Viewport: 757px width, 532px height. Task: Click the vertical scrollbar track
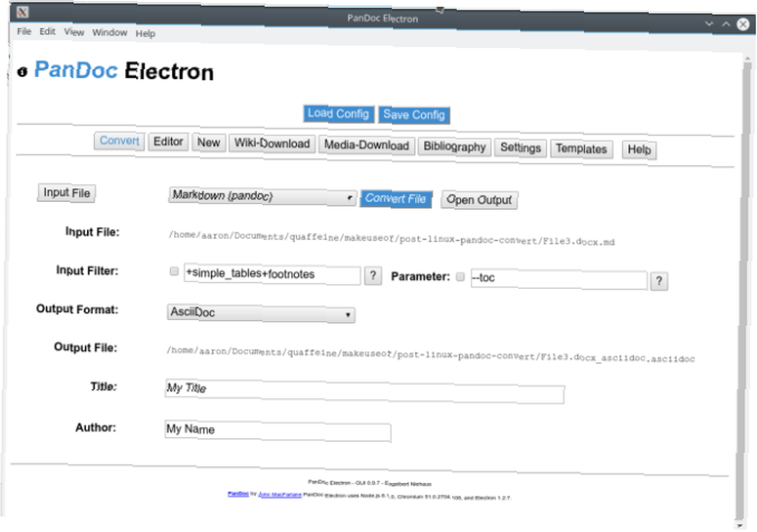(744, 290)
